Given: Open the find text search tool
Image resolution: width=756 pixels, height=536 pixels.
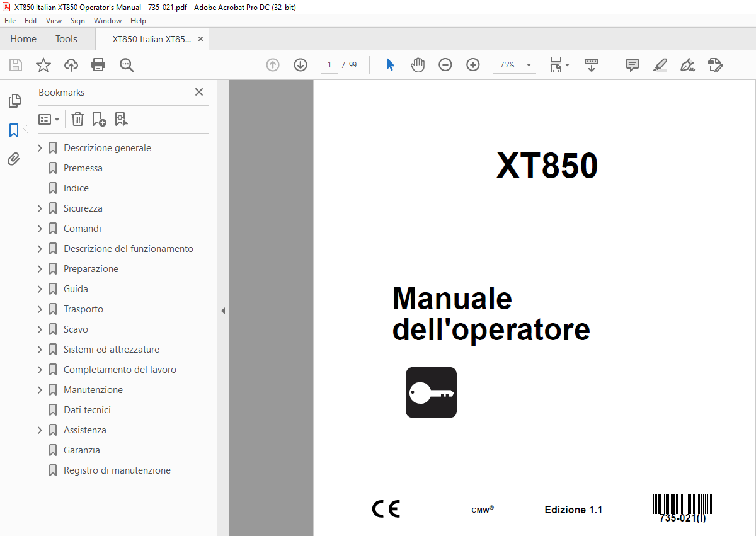Looking at the screenshot, I should click(127, 65).
